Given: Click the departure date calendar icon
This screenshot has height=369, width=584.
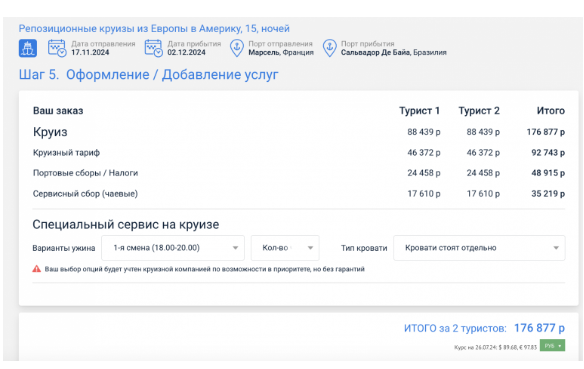Looking at the screenshot, I should pyautogui.click(x=57, y=48).
